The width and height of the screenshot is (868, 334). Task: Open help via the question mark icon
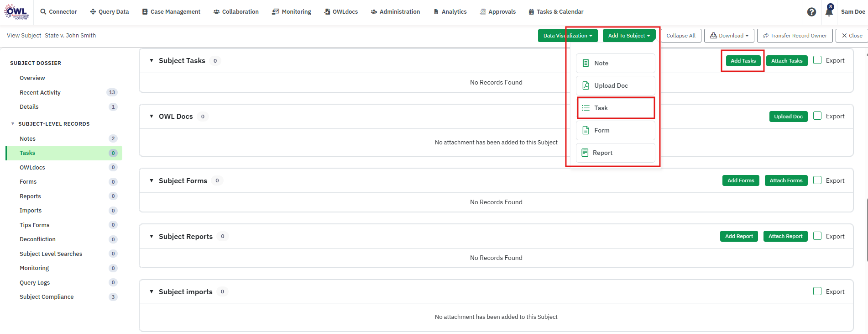pyautogui.click(x=811, y=12)
